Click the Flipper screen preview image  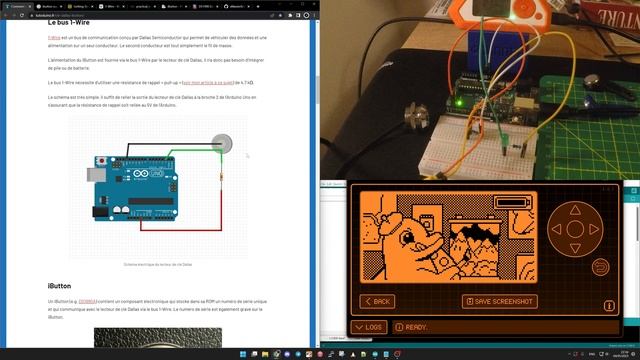(449, 237)
